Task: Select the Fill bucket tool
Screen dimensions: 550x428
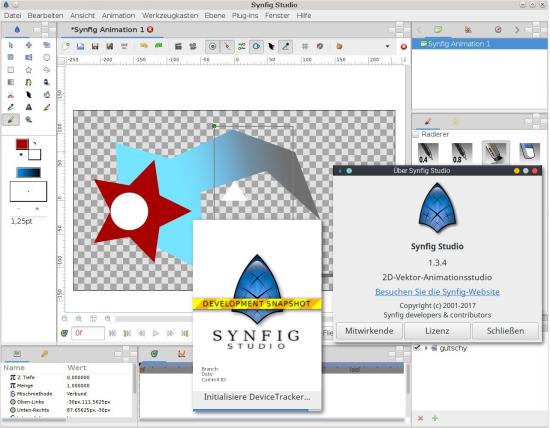Action: pyautogui.click(x=46, y=95)
